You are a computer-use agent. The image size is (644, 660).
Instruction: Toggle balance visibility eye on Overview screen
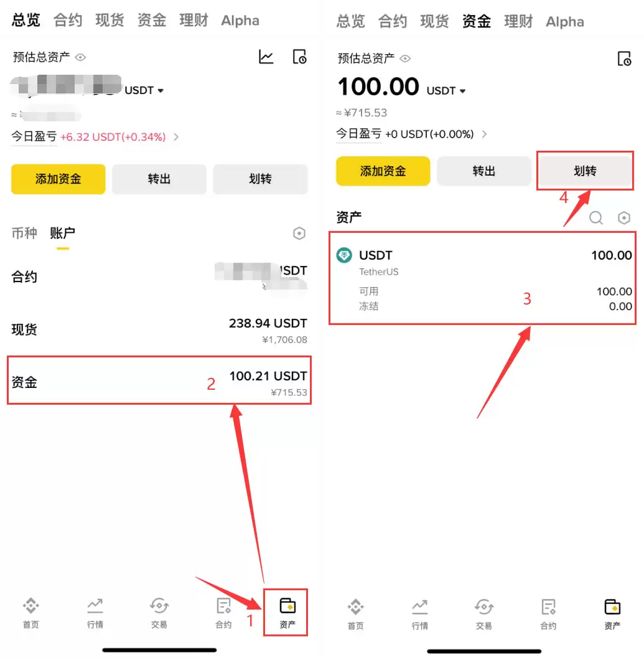[80, 57]
